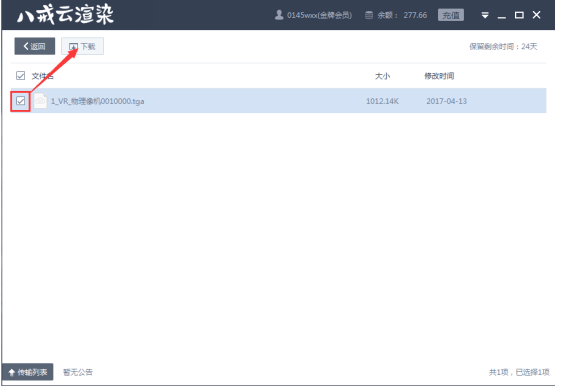Click the balance amount 277.66
Viewport: 561px width, 387px height.
415,15
